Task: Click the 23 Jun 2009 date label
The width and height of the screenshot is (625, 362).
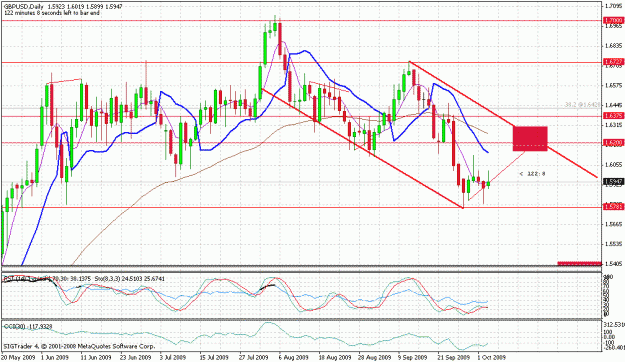Action: coord(136,357)
